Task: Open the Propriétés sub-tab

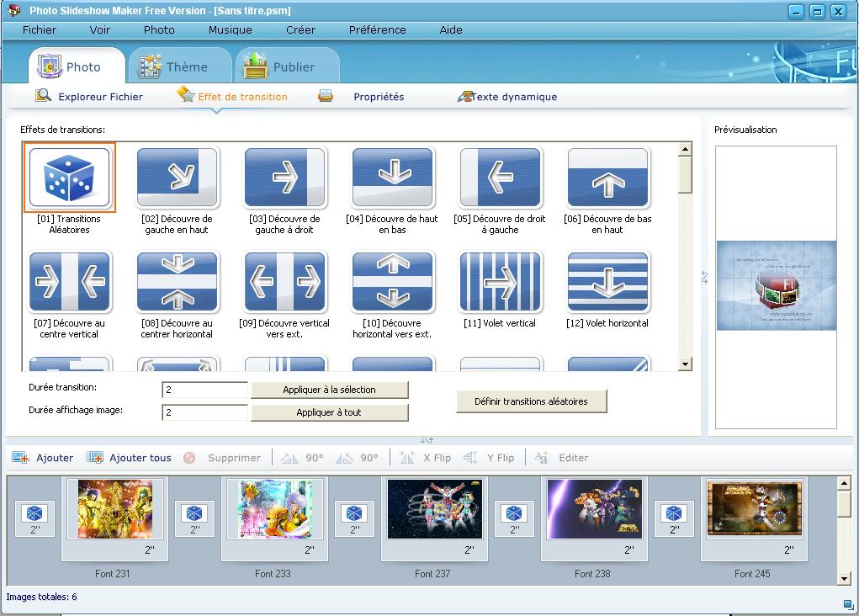Action: click(378, 97)
